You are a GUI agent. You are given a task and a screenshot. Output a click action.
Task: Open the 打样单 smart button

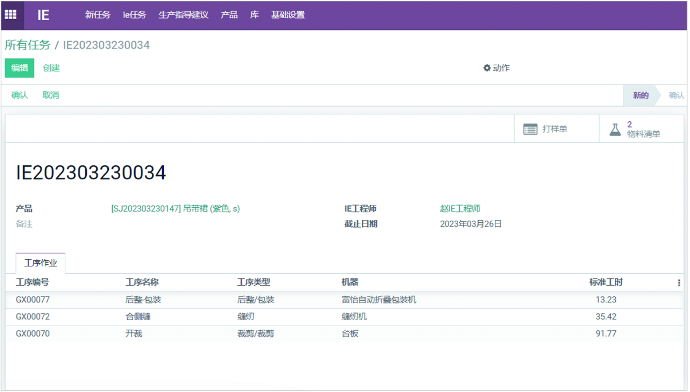[x=557, y=129]
